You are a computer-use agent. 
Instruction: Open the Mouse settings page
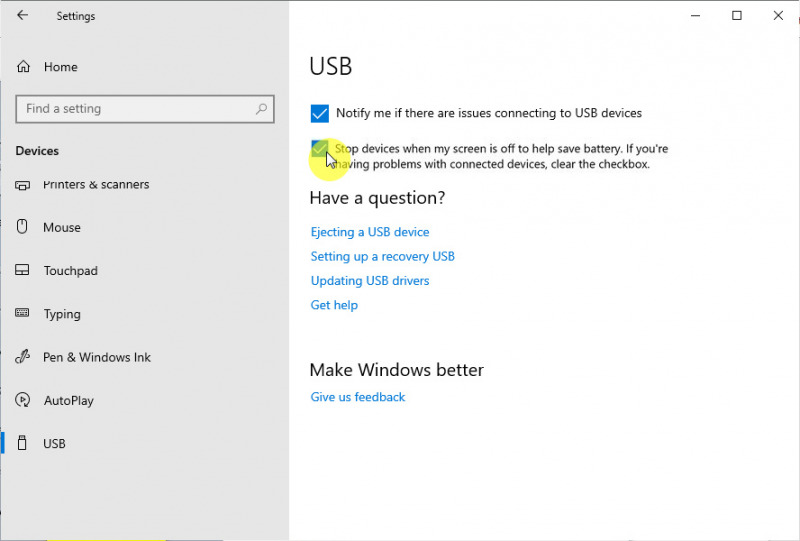point(62,228)
